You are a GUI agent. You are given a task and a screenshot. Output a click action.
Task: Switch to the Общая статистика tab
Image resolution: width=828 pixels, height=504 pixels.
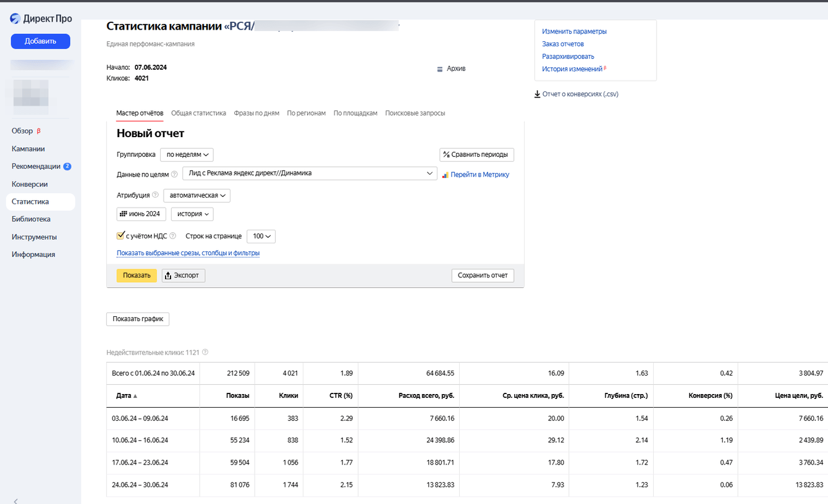click(198, 113)
